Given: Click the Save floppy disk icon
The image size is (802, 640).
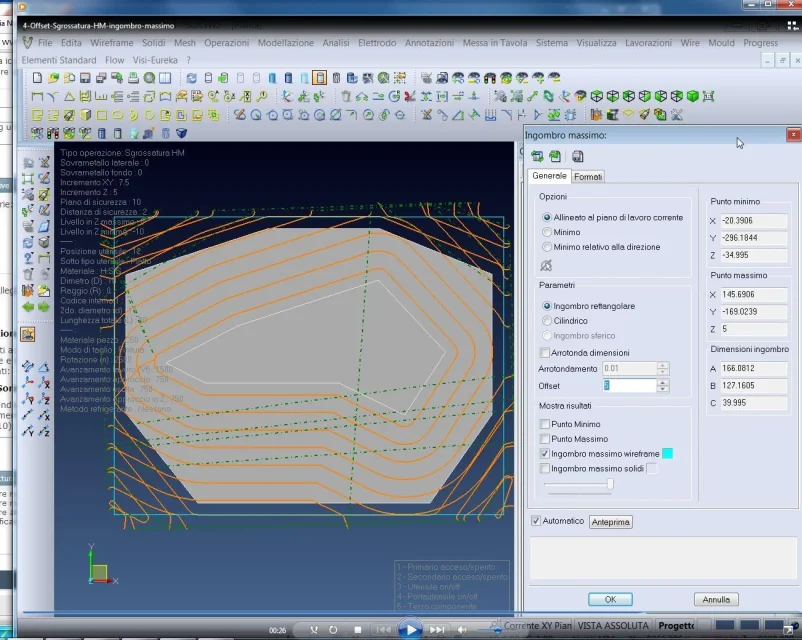Looking at the screenshot, I should pyautogui.click(x=85, y=78).
